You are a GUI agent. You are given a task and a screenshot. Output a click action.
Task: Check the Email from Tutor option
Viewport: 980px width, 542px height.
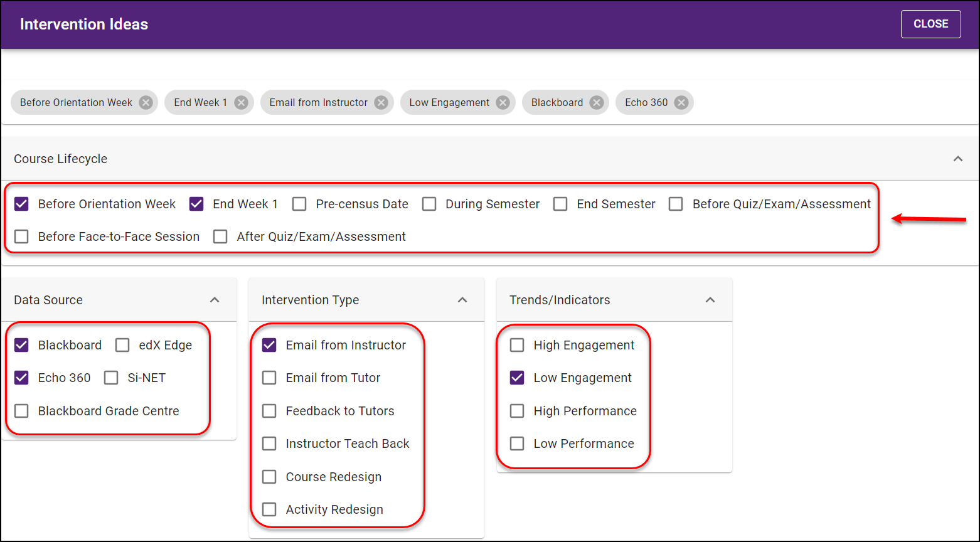[x=269, y=378]
